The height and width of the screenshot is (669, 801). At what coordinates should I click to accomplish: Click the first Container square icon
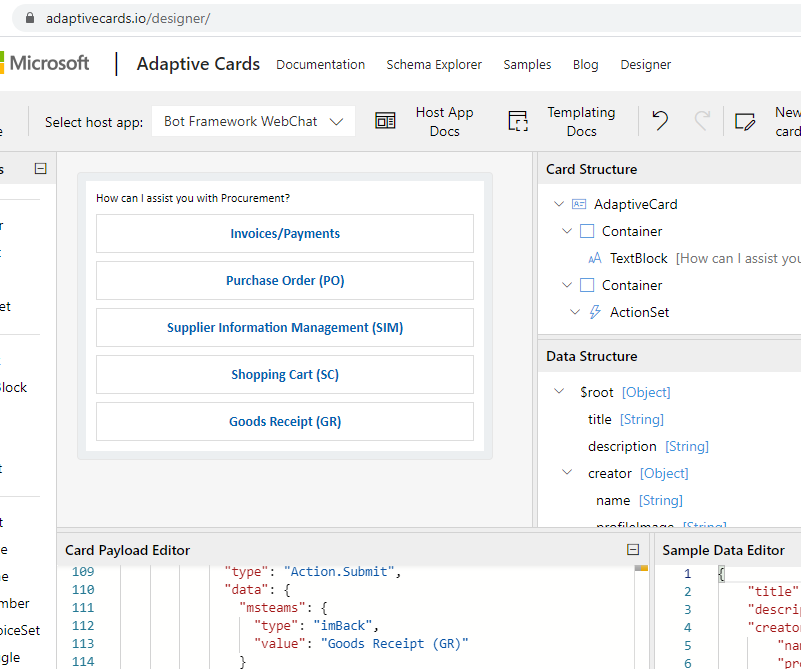click(587, 231)
